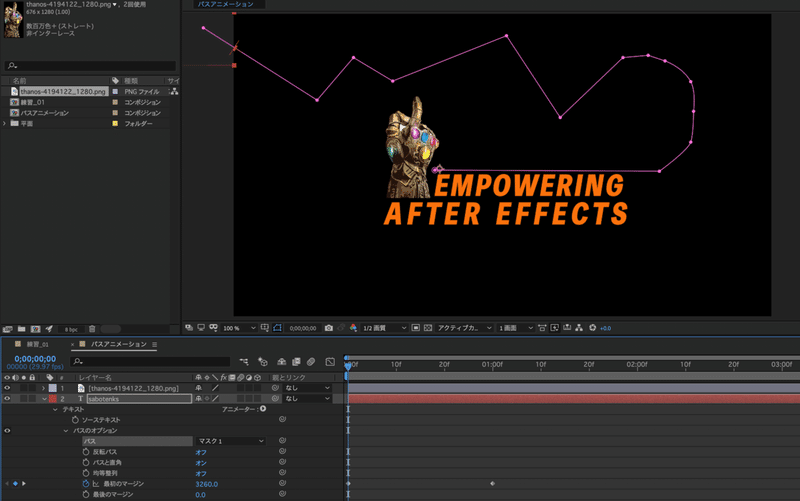
Task: Collapse the テキスト property group
Action: pos(55,409)
